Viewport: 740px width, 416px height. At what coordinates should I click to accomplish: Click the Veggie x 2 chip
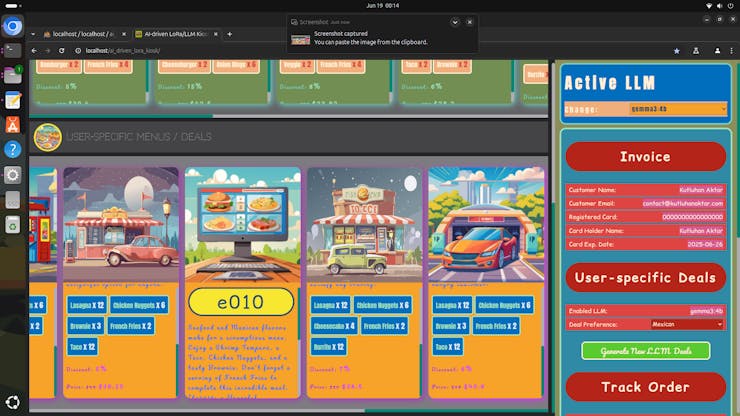(x=297, y=65)
